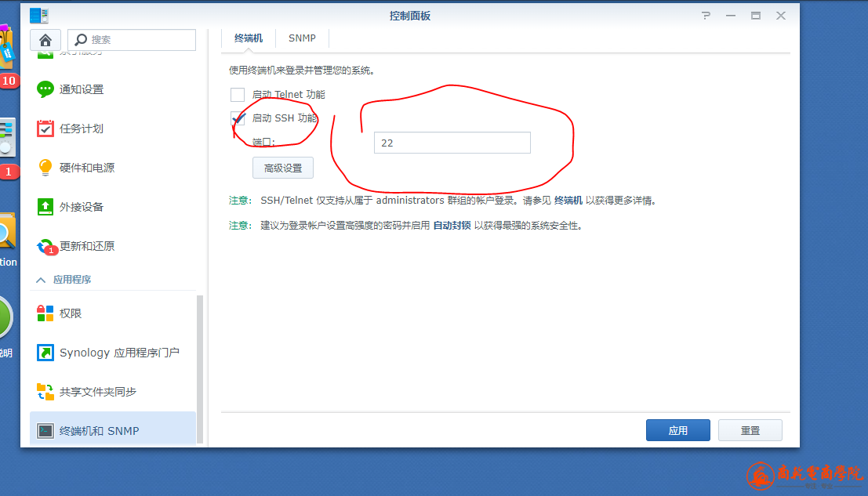Click the SSH port number field
This screenshot has height=496, width=868.
pyautogui.click(x=452, y=143)
